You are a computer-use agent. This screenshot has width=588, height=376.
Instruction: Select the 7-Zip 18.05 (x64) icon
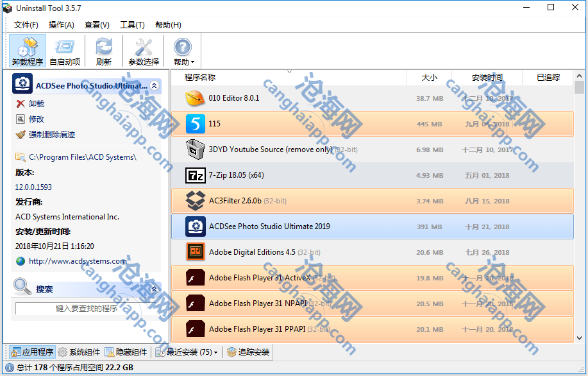195,175
